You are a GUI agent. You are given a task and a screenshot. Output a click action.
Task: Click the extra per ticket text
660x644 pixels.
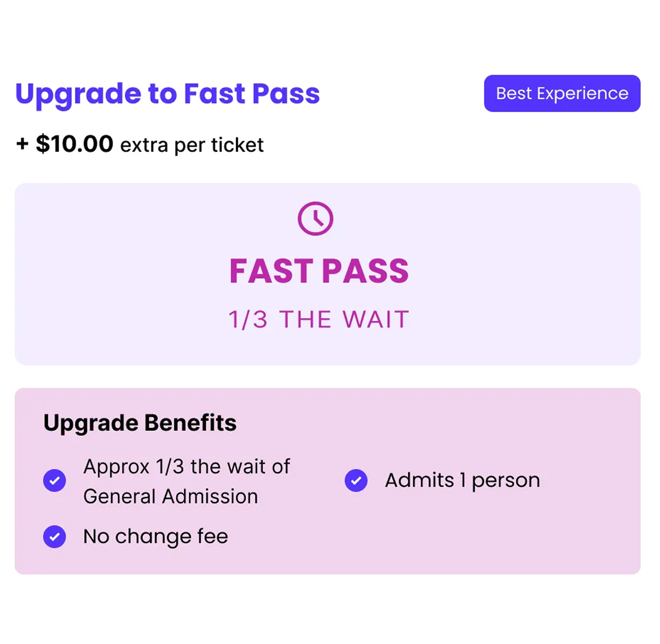pyautogui.click(x=192, y=145)
